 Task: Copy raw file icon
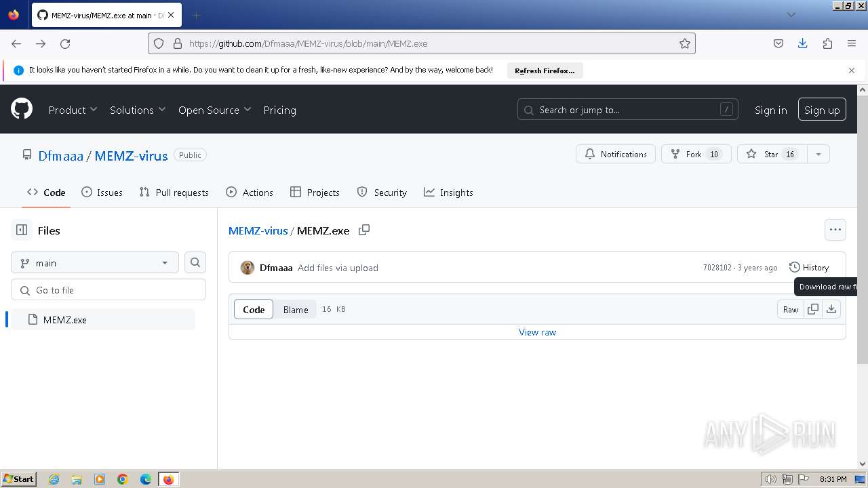[813, 309]
